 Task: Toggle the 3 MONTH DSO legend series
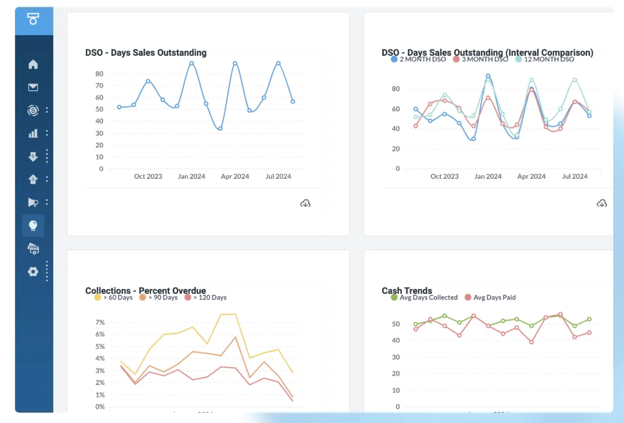coord(482,60)
